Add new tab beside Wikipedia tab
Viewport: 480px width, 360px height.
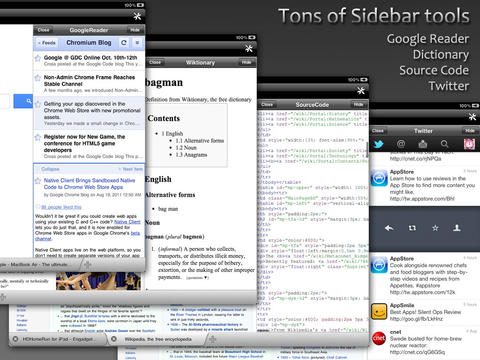(x=212, y=339)
